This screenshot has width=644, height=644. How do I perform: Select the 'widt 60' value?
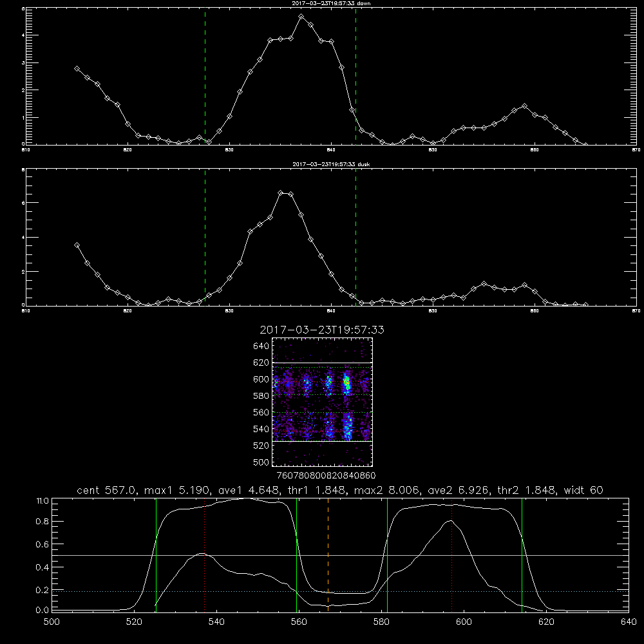[583, 490]
